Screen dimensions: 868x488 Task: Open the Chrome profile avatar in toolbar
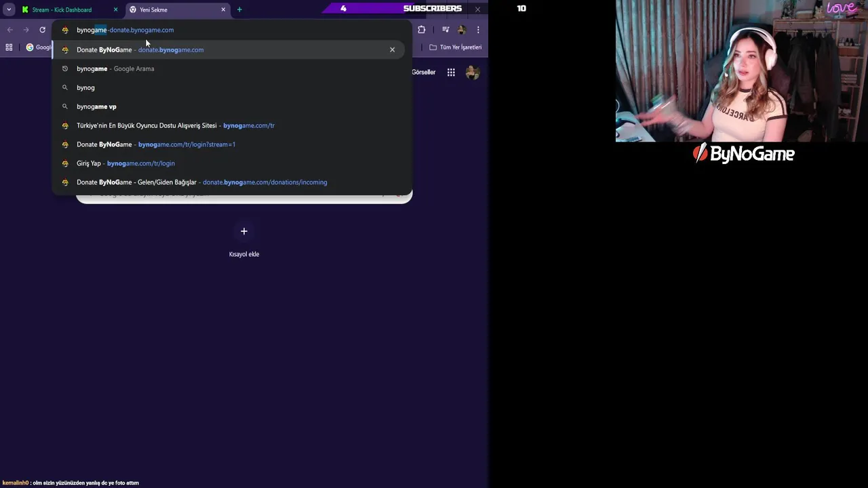coord(462,30)
